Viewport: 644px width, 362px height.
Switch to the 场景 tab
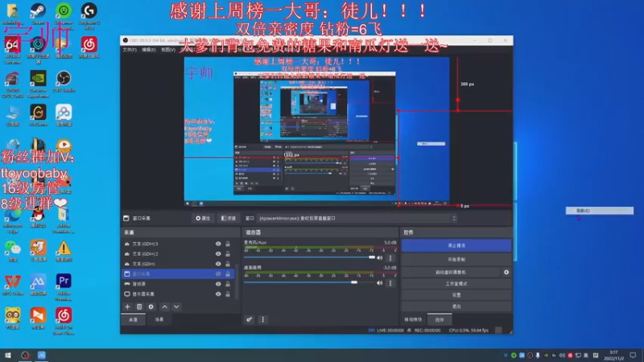pos(159,319)
